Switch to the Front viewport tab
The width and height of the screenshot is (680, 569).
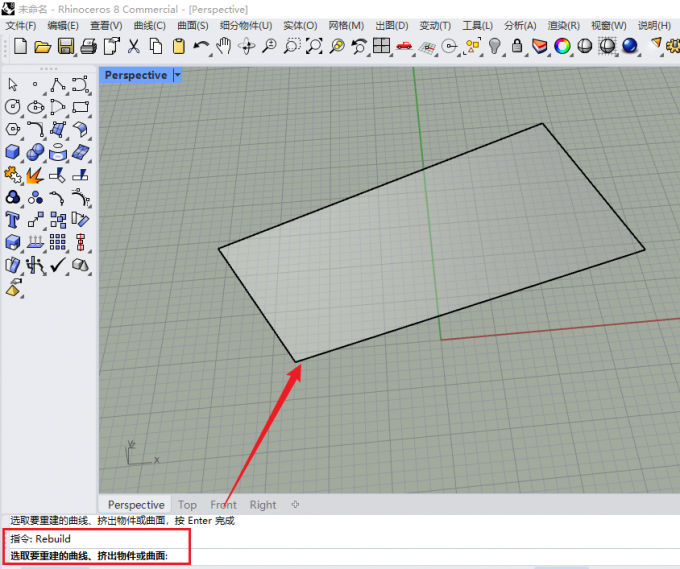(224, 505)
